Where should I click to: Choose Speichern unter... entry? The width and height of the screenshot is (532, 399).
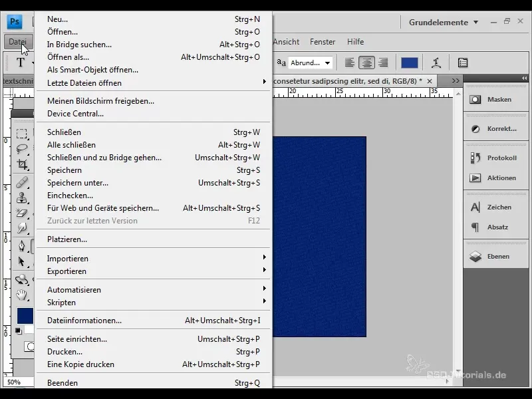click(x=154, y=183)
